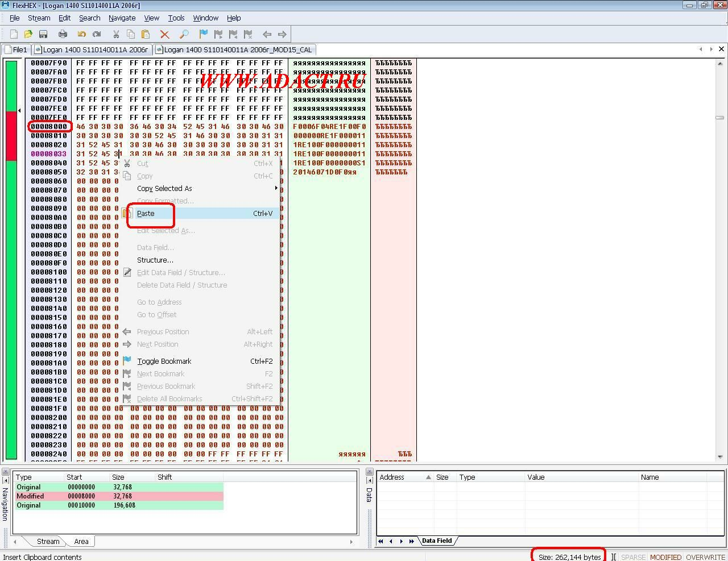728x561 pixels.
Task: Click vertical scrollbar thumb in hex view
Action: click(x=720, y=118)
